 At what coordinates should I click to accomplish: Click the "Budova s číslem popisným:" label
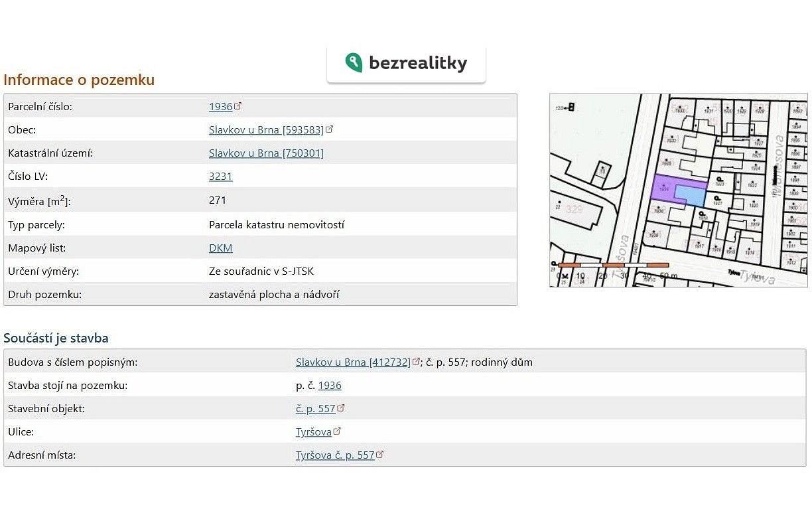[73, 362]
